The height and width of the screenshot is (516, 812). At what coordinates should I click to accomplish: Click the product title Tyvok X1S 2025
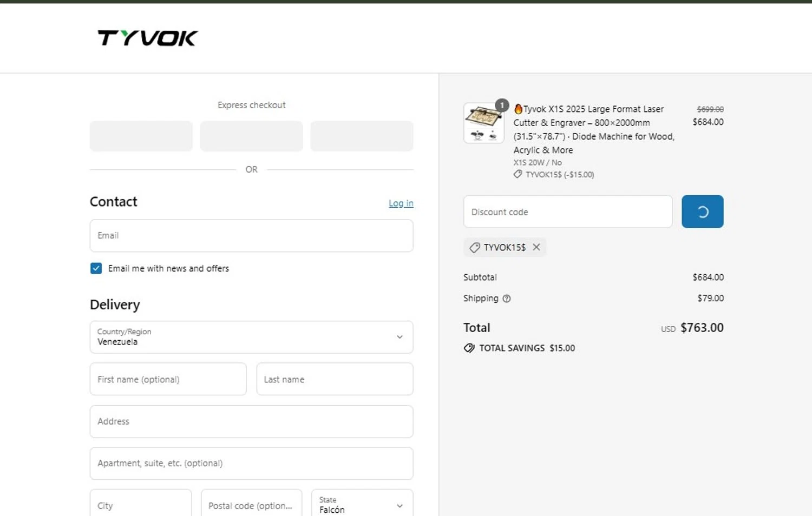[594, 129]
